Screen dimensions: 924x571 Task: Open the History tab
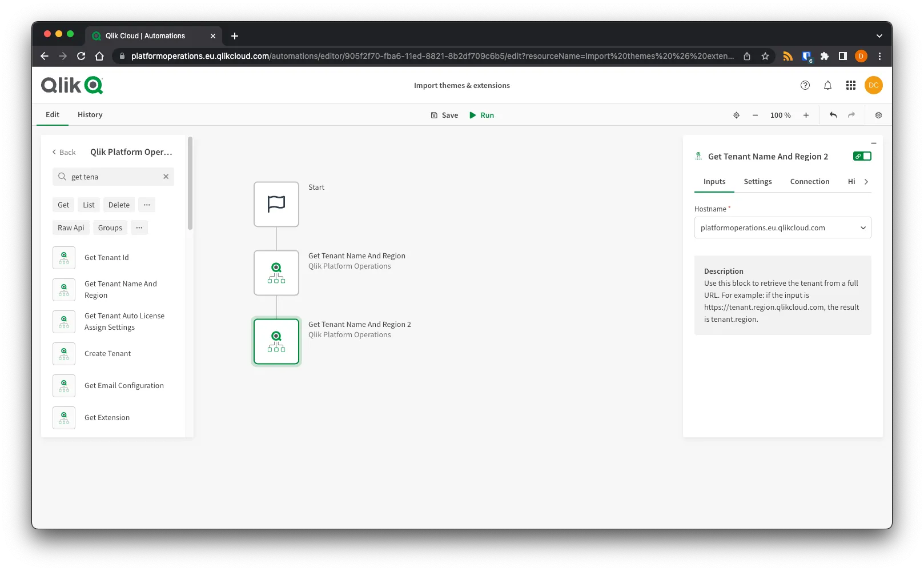coord(90,114)
